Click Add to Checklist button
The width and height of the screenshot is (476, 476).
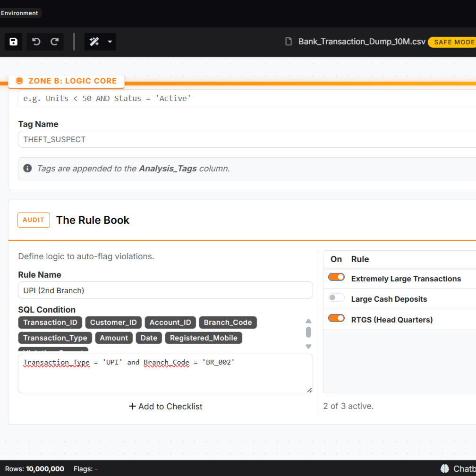click(165, 406)
